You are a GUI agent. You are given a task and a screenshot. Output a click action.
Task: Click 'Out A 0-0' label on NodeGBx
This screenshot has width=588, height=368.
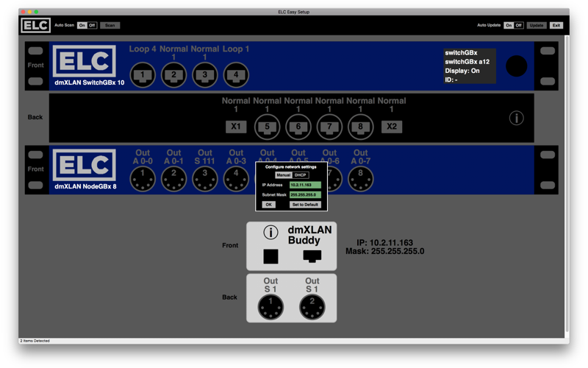(x=143, y=157)
